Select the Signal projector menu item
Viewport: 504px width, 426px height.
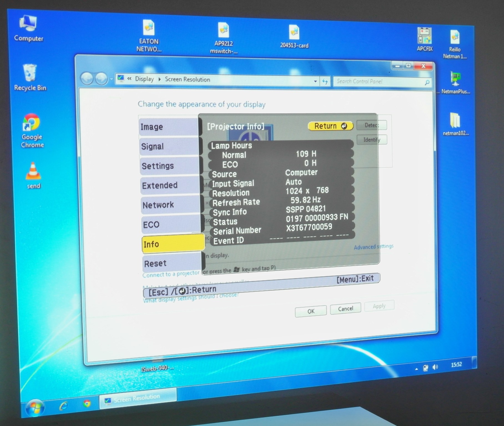169,146
